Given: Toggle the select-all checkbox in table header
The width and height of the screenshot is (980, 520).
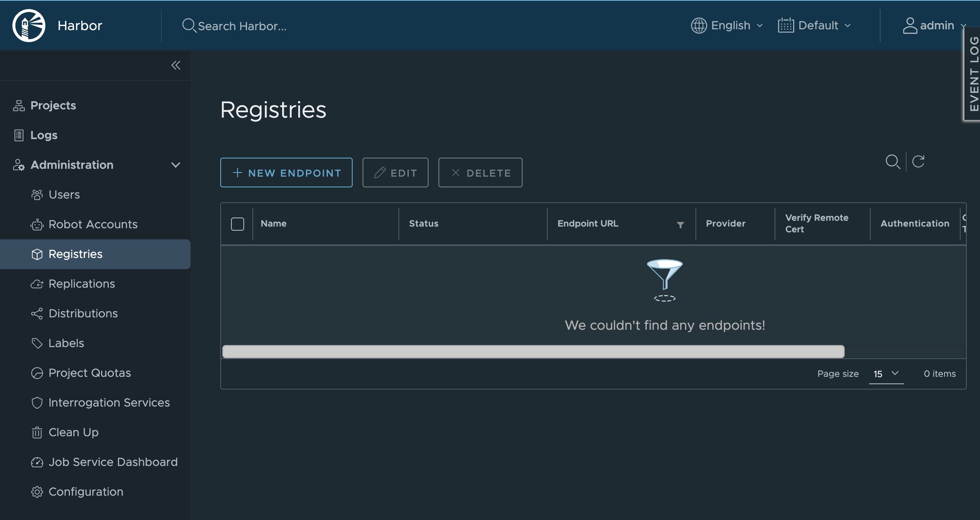Looking at the screenshot, I should coord(238,224).
